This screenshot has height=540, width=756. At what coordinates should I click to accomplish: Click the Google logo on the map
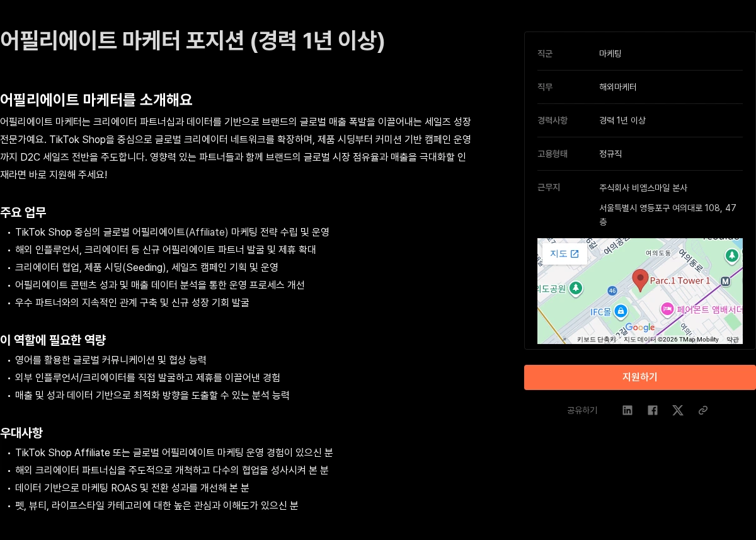point(640,328)
